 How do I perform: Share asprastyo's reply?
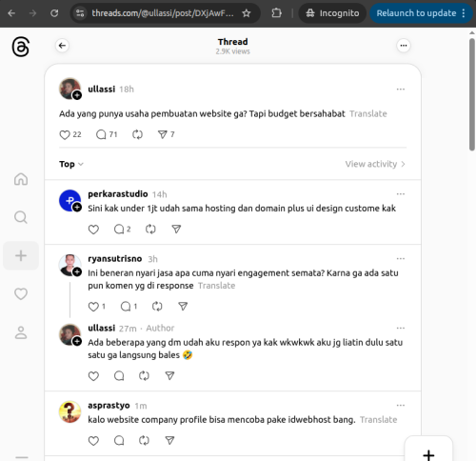coord(169,441)
